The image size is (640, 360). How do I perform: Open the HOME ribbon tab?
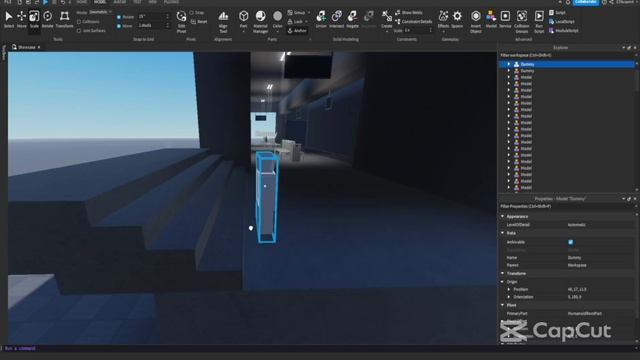tap(82, 2)
